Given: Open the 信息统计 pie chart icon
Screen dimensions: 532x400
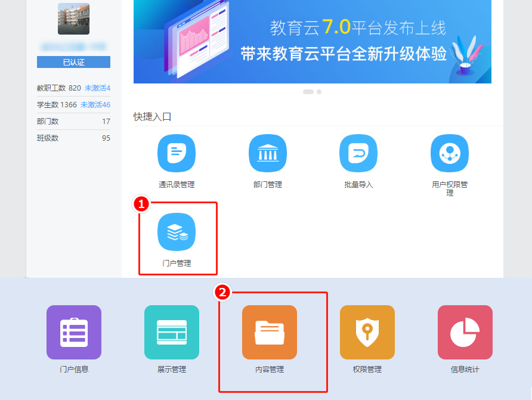Looking at the screenshot, I should click(x=465, y=333).
